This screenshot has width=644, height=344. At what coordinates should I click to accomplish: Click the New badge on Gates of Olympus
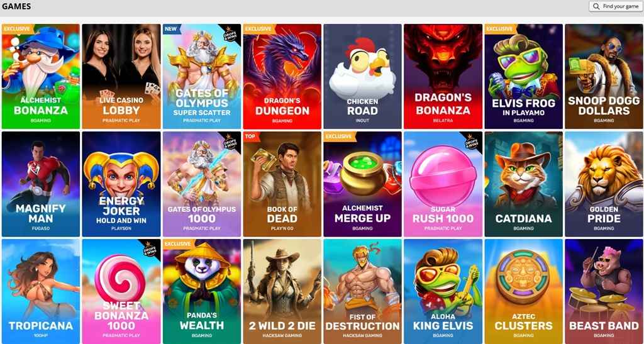coord(171,29)
